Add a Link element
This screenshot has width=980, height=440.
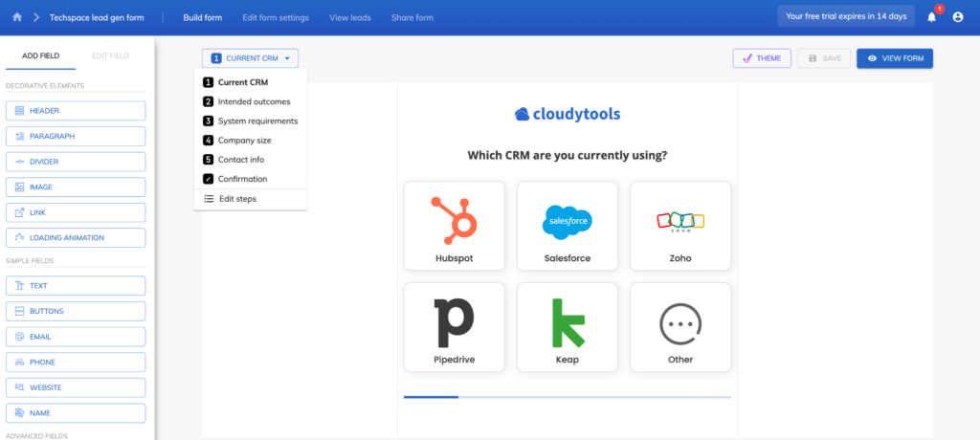(x=76, y=212)
